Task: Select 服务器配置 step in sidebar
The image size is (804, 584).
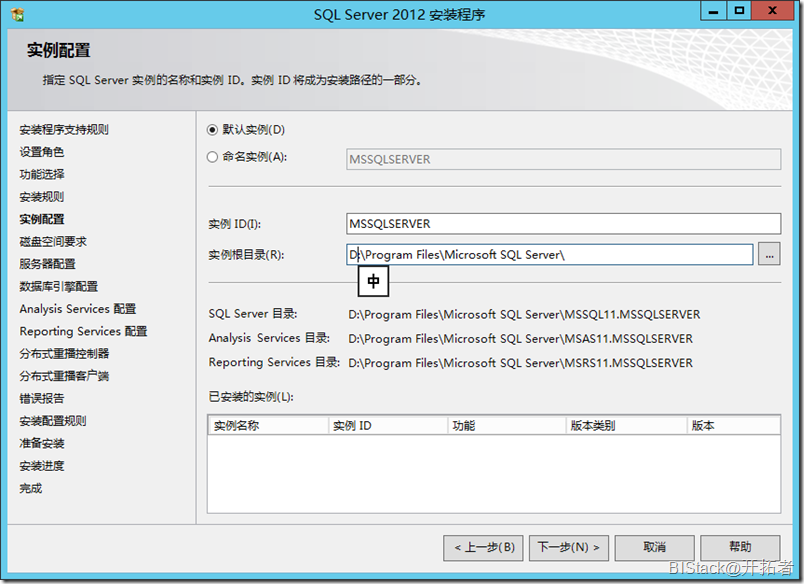Action: coord(48,264)
